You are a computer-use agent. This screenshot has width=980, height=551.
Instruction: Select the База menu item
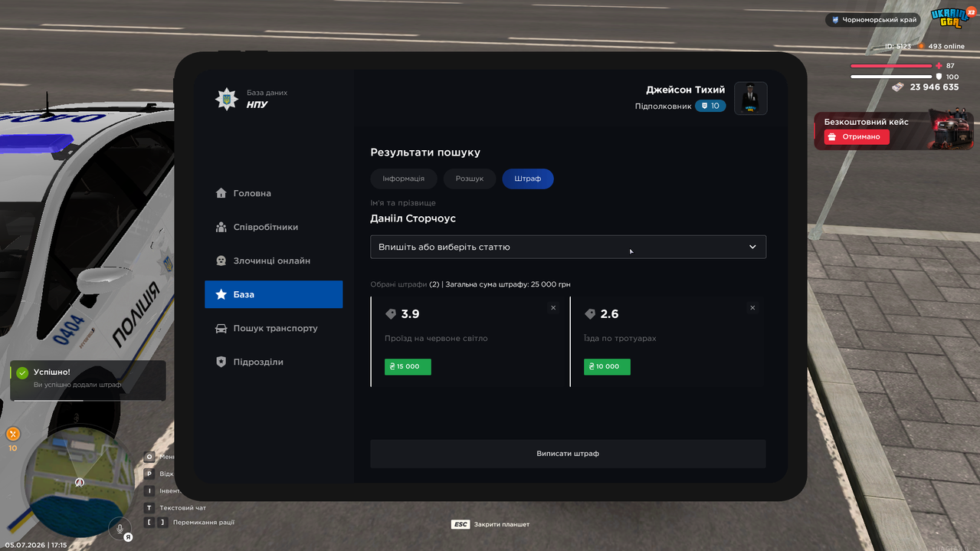274,294
